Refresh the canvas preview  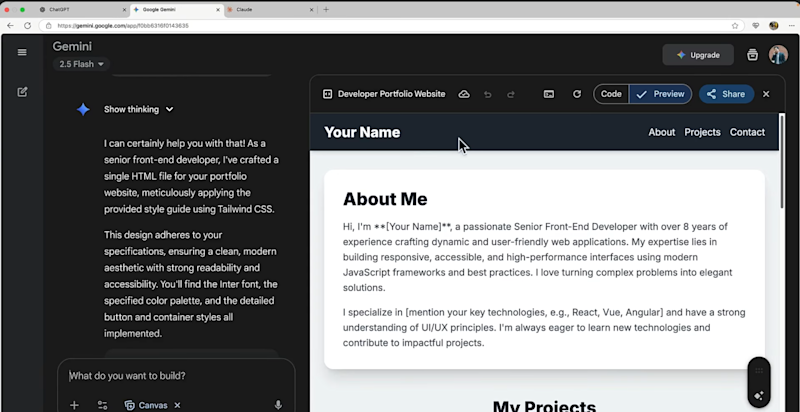coord(577,94)
